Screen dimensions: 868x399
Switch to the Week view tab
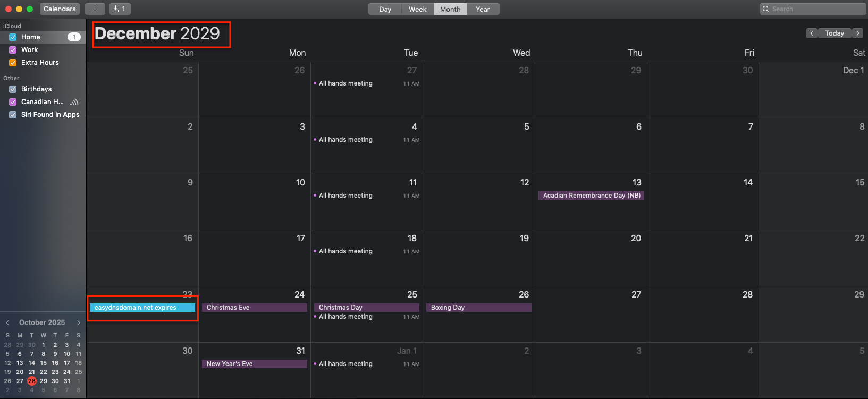[417, 9]
